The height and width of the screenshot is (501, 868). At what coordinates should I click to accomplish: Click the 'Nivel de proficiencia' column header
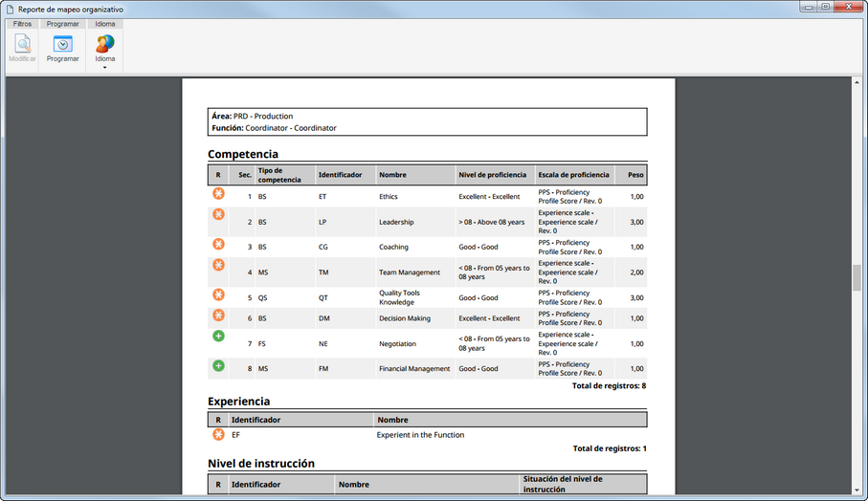pos(492,175)
